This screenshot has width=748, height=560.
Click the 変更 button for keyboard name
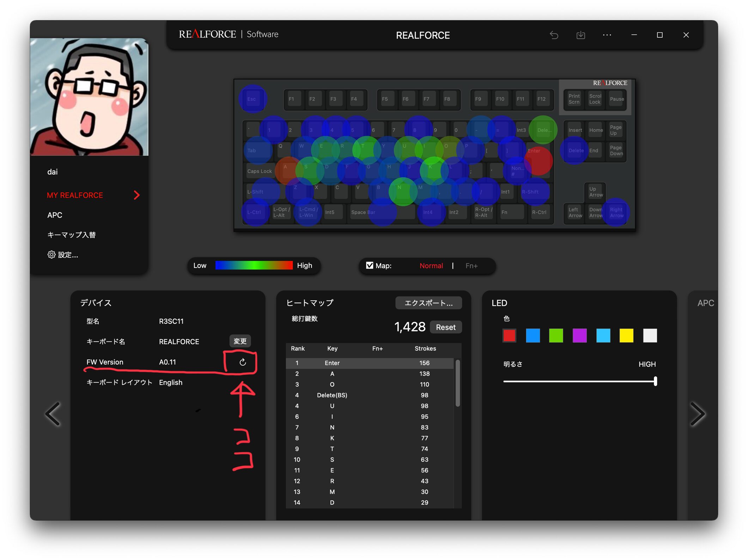(240, 341)
